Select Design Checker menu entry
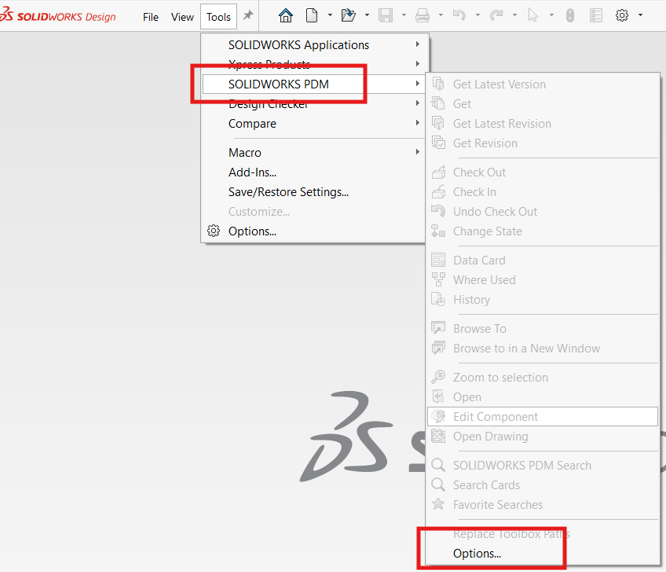The height and width of the screenshot is (572, 666). (313, 104)
